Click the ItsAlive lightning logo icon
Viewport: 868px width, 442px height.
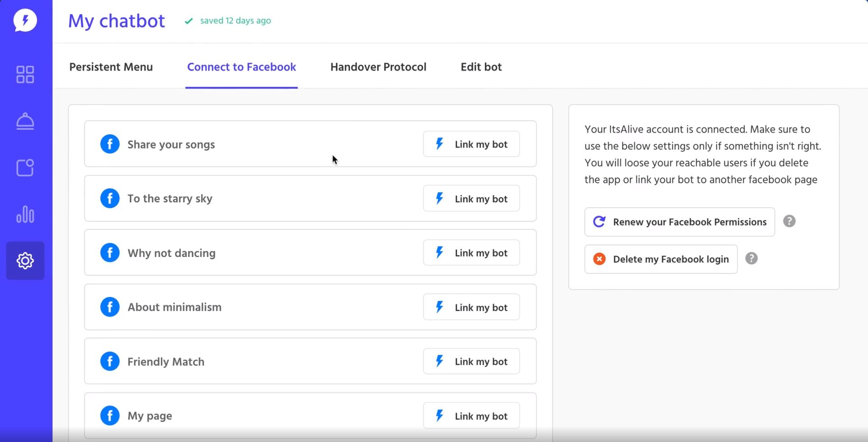tap(25, 21)
